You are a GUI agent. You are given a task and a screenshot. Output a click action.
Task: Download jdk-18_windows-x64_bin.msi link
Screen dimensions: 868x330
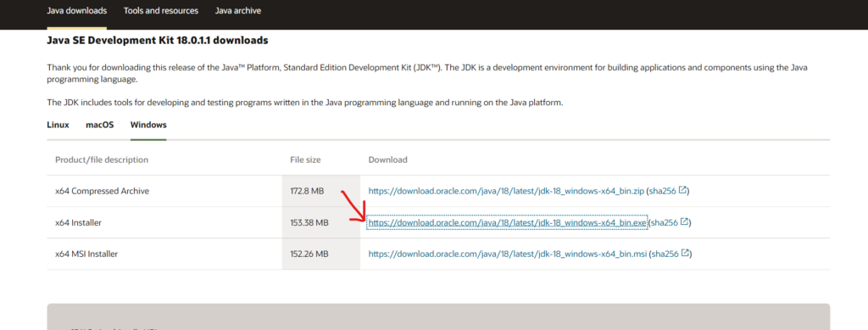(508, 254)
